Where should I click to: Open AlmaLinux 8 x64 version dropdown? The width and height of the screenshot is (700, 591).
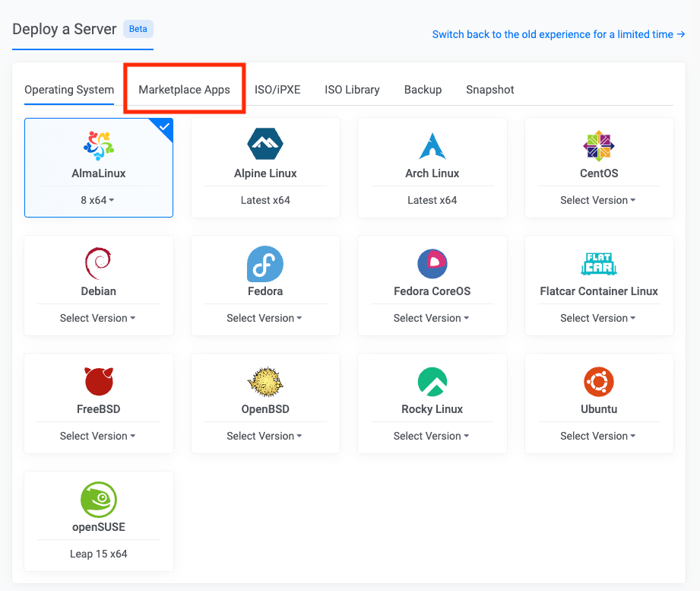point(97,200)
